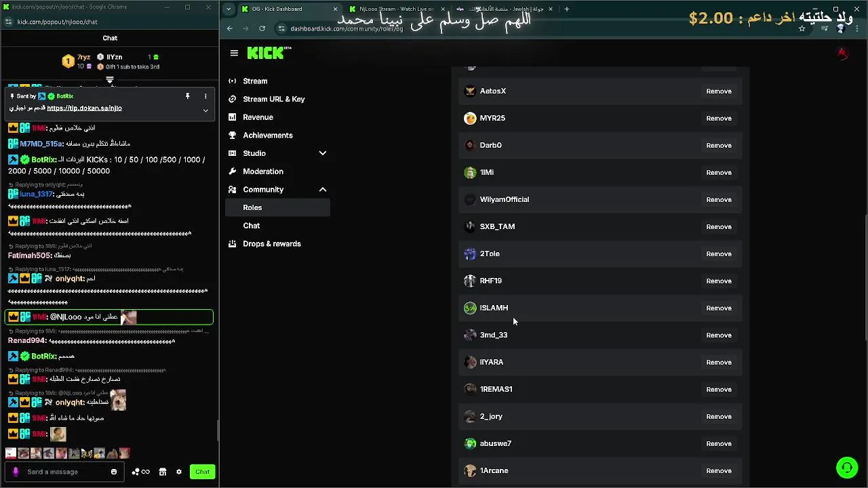Collapse the Community section chevron
The height and width of the screenshot is (488, 868).
coord(323,190)
